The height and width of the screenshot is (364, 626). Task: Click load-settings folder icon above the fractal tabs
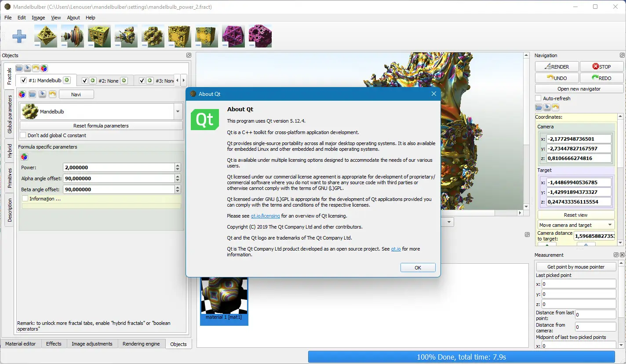pyautogui.click(x=19, y=68)
